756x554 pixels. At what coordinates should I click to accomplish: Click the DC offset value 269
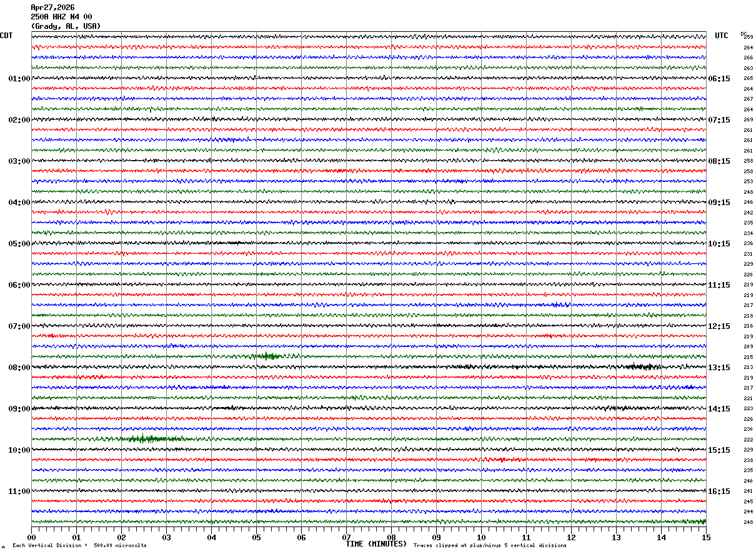click(748, 120)
